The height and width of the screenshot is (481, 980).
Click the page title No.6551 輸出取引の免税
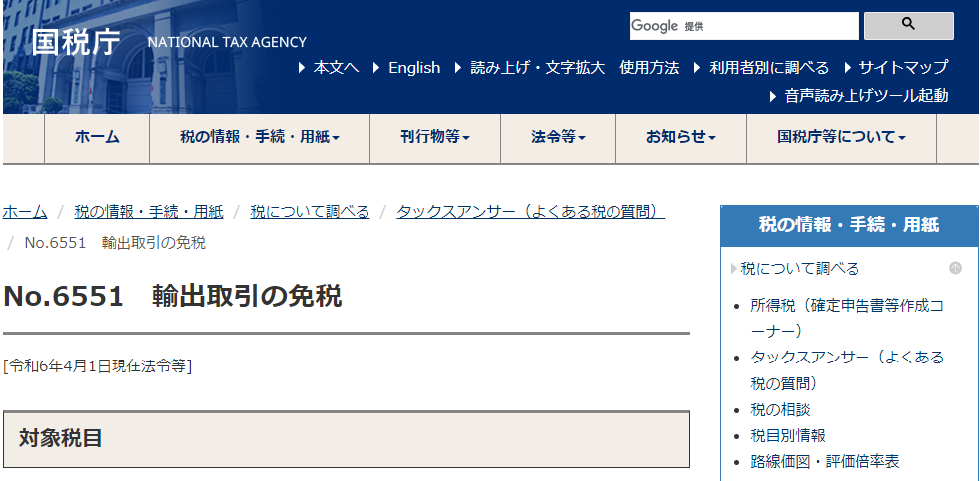(172, 296)
